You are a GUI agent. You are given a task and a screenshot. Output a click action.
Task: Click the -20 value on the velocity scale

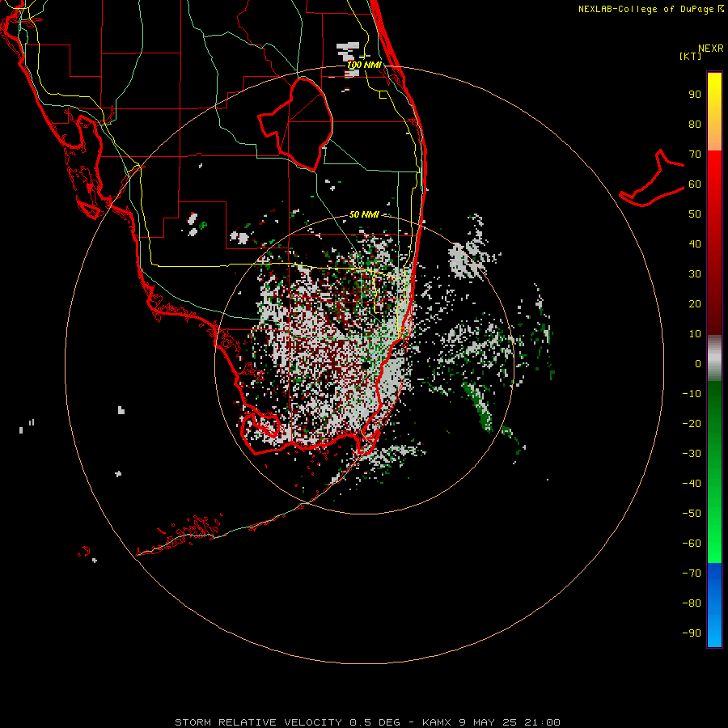692,424
